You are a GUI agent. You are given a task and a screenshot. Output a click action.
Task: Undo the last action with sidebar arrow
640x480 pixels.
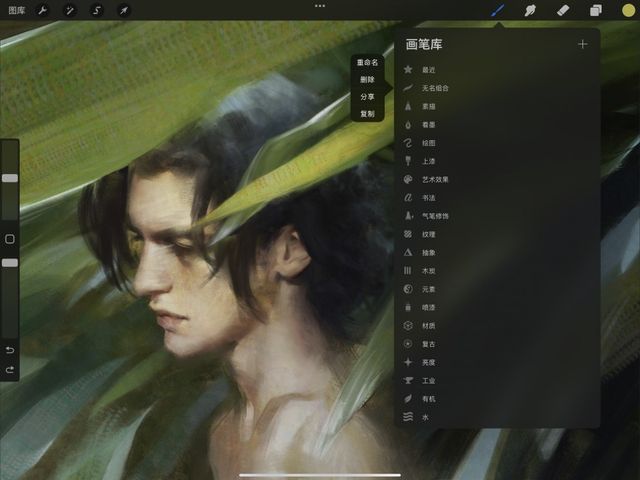click(x=10, y=350)
